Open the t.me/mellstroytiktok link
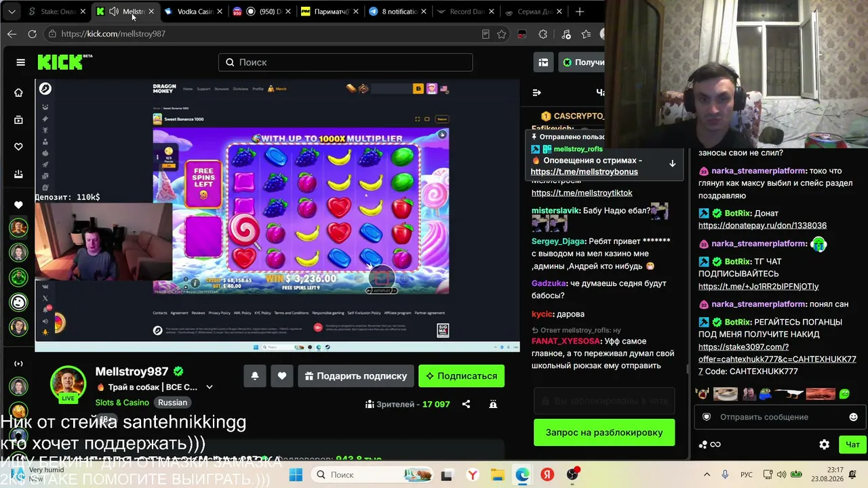The width and height of the screenshot is (868, 488). [x=582, y=193]
